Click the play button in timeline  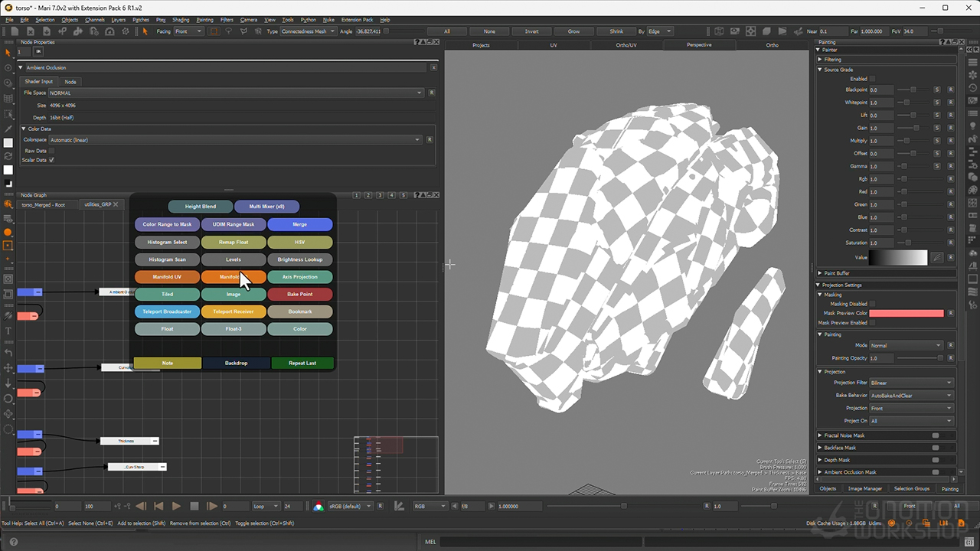pos(176,507)
